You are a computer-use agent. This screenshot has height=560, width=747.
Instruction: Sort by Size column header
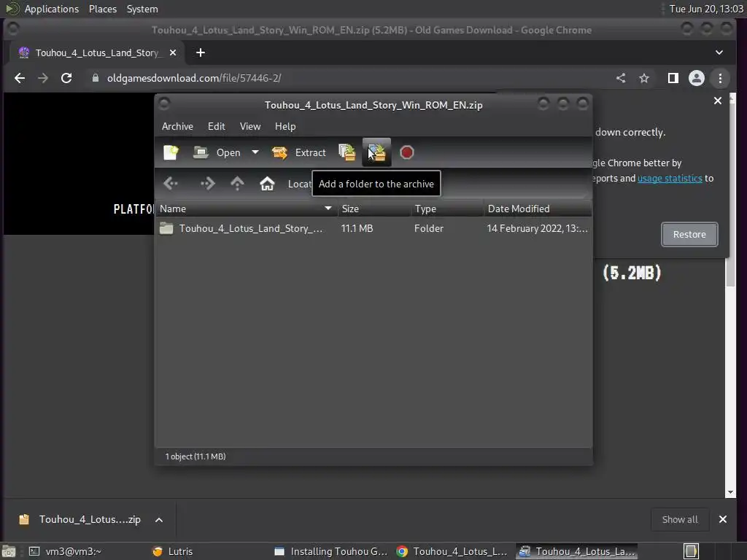pos(374,209)
